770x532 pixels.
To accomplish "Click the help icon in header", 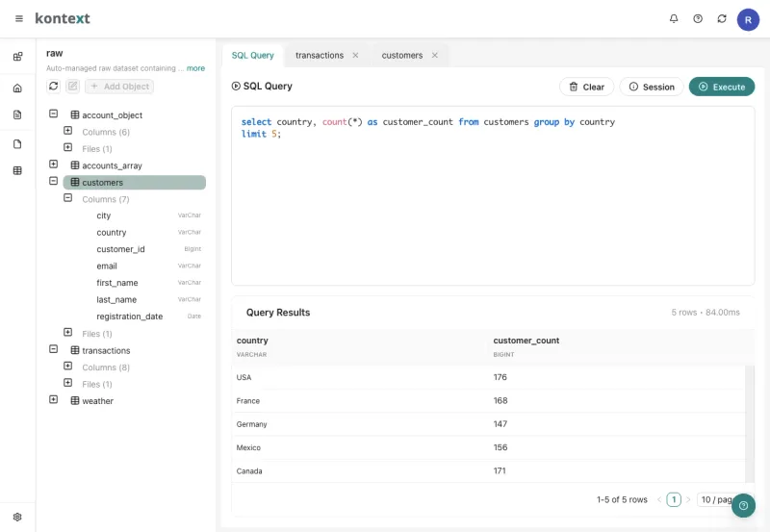I will [698, 18].
